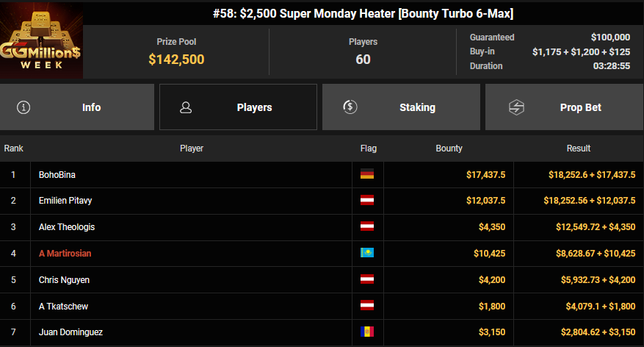The height and width of the screenshot is (347, 644).
Task: Sort by the Rank column header
Action: tap(13, 149)
